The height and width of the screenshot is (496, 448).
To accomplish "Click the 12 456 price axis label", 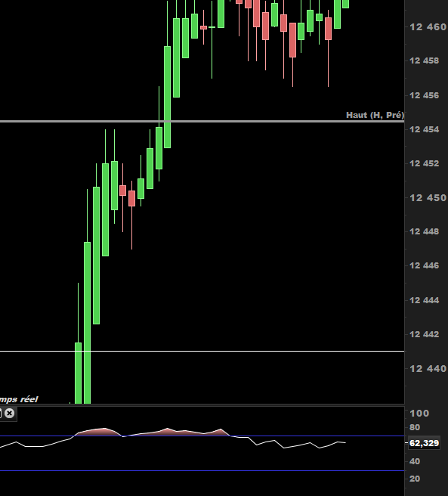I will [x=425, y=95].
